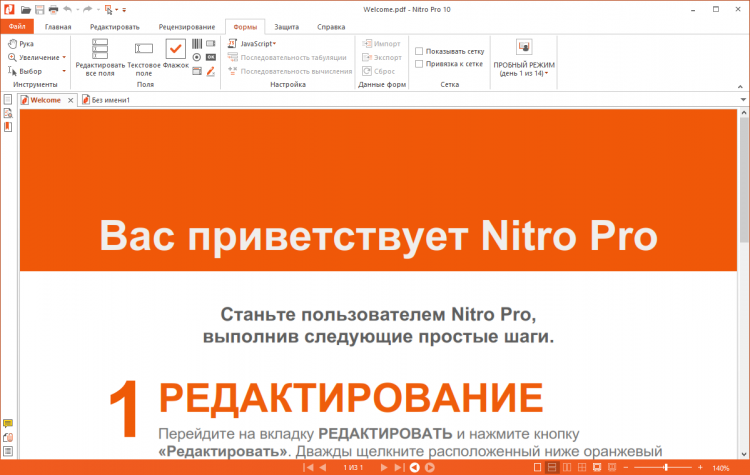This screenshot has width=750, height=475.
Task: Open the search panel in left sidebar
Action: pos(8,113)
